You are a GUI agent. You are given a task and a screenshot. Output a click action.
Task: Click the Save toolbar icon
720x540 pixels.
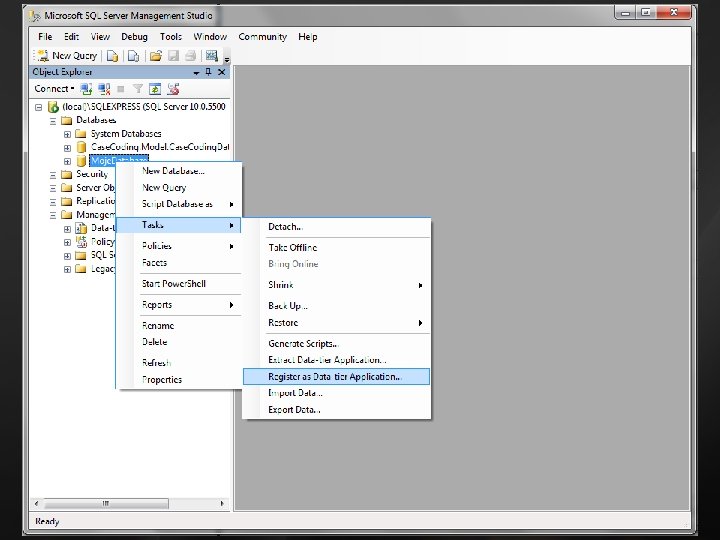173,56
